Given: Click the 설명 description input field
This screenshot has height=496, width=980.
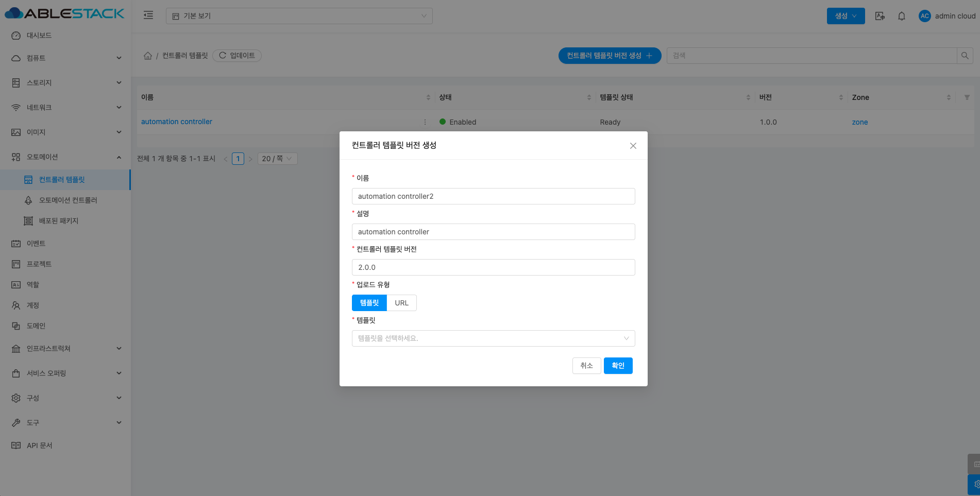Looking at the screenshot, I should click(x=494, y=232).
